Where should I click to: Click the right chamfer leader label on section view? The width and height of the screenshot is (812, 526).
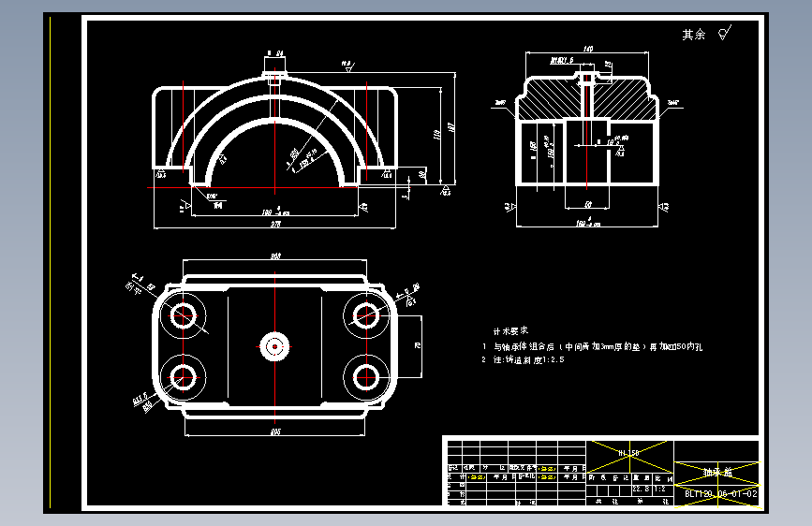point(672,103)
